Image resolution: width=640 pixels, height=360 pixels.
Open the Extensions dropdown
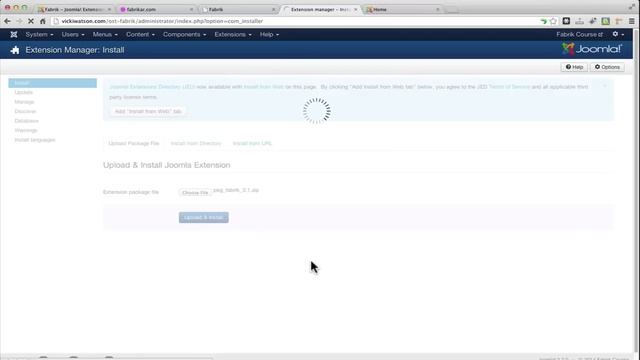point(233,35)
